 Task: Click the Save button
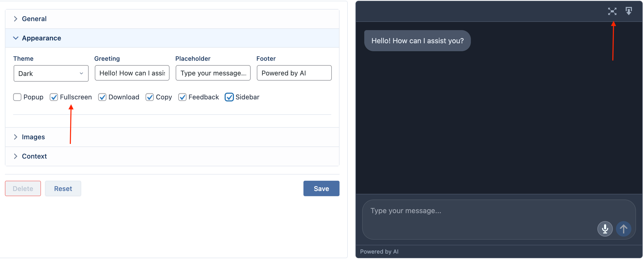click(321, 188)
